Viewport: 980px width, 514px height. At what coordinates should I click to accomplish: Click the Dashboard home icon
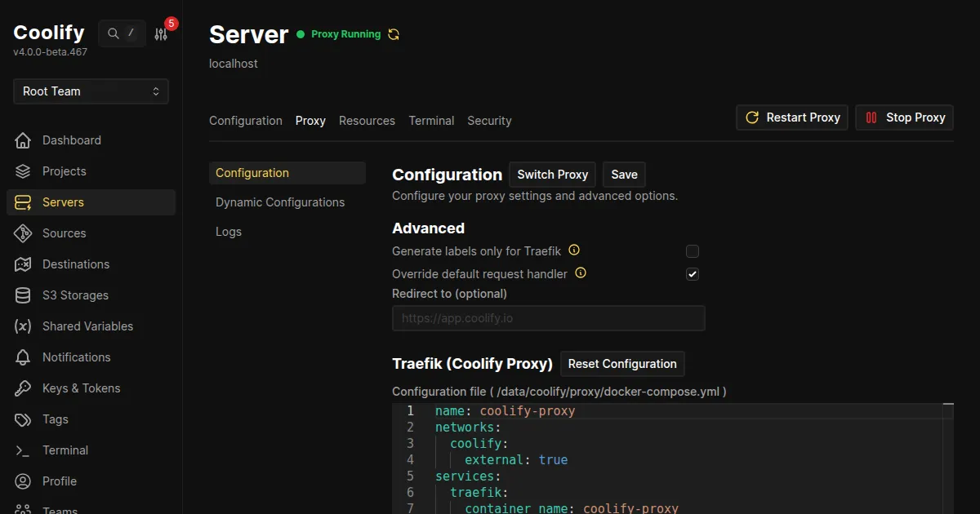pos(23,140)
